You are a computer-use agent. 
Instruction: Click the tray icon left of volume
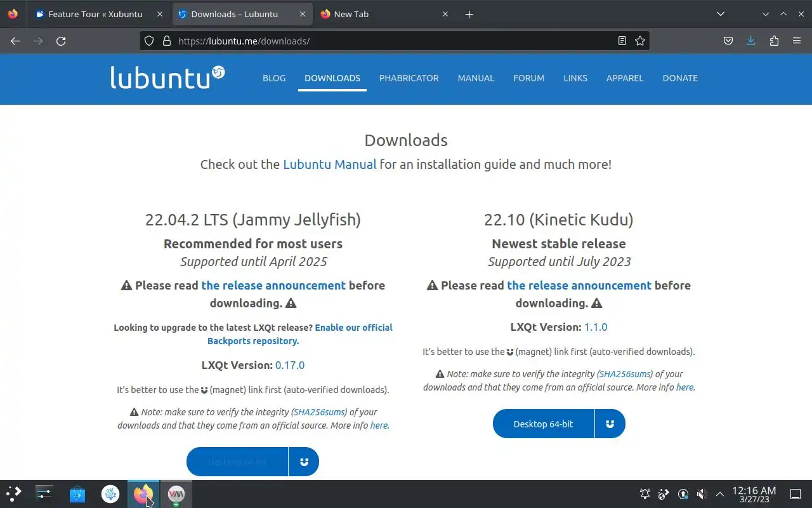pyautogui.click(x=683, y=494)
